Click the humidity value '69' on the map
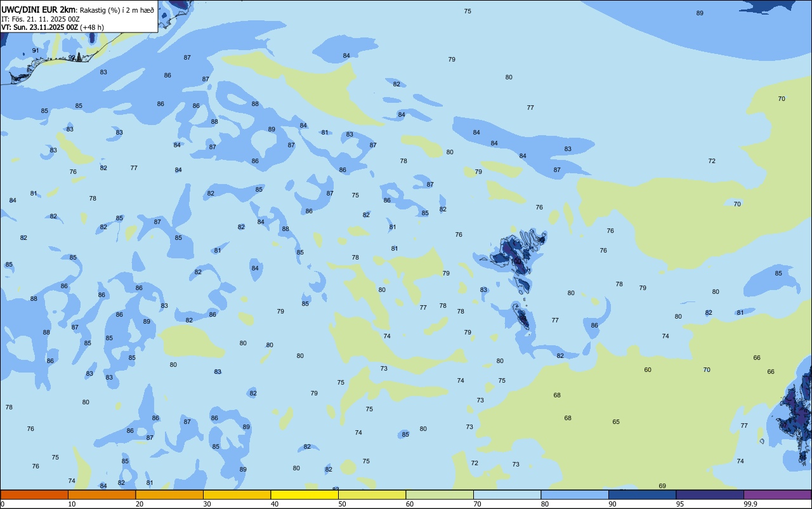812x509 pixels. (662, 486)
